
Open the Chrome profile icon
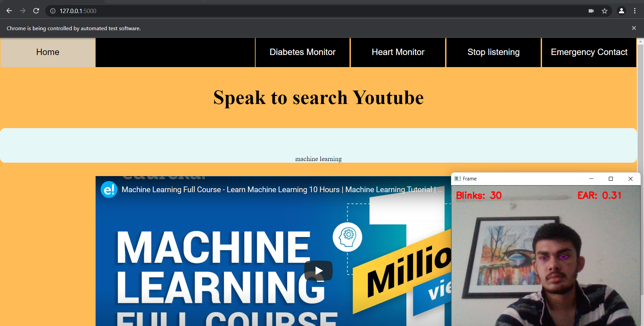click(x=622, y=11)
